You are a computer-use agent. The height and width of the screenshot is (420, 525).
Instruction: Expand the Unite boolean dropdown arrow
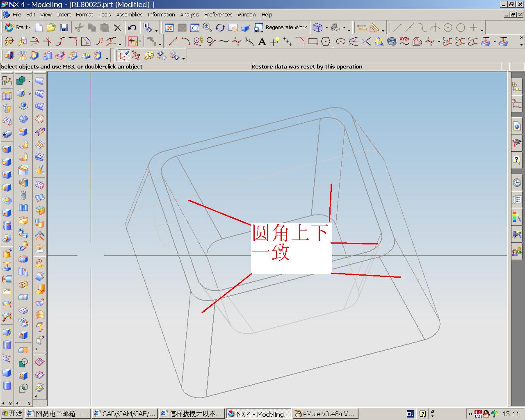coord(30,81)
